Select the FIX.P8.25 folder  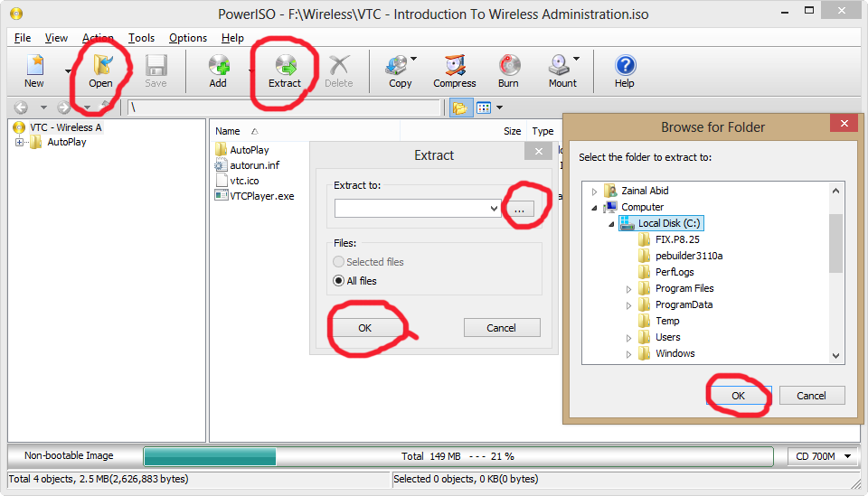tap(669, 240)
